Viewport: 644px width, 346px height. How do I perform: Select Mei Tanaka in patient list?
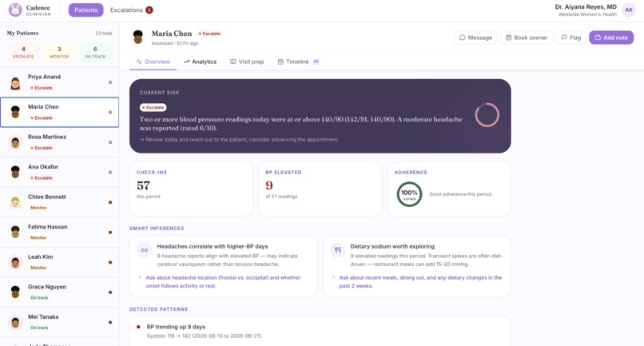click(60, 322)
